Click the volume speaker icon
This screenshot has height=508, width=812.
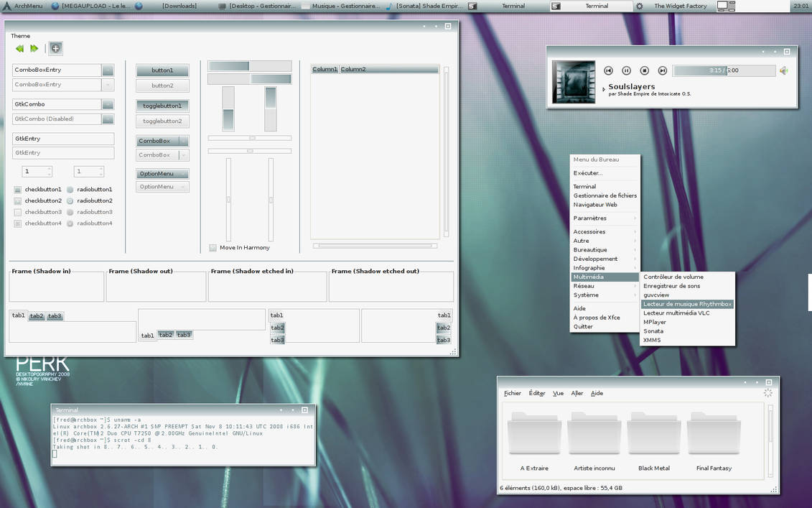click(784, 70)
